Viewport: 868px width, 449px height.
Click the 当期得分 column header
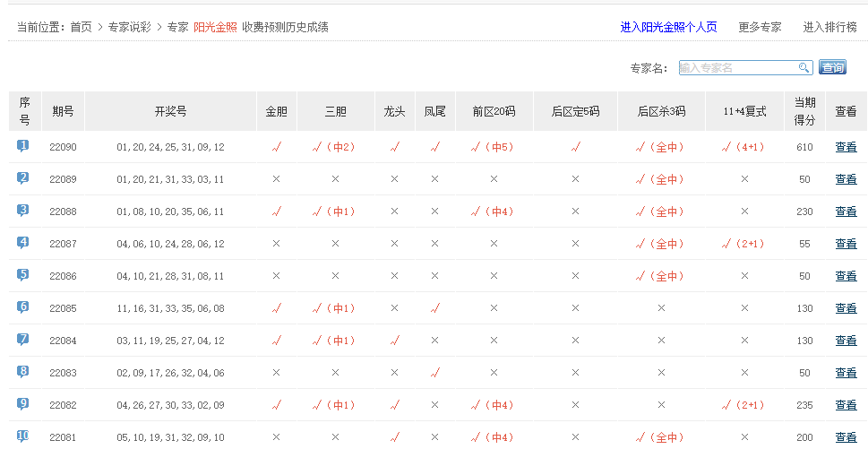(804, 111)
